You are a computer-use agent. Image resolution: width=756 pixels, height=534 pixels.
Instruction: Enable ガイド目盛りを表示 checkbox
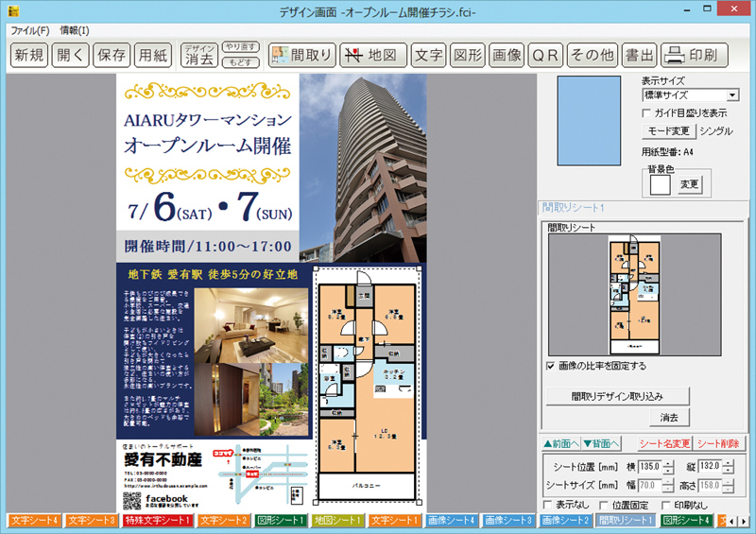[x=646, y=112]
